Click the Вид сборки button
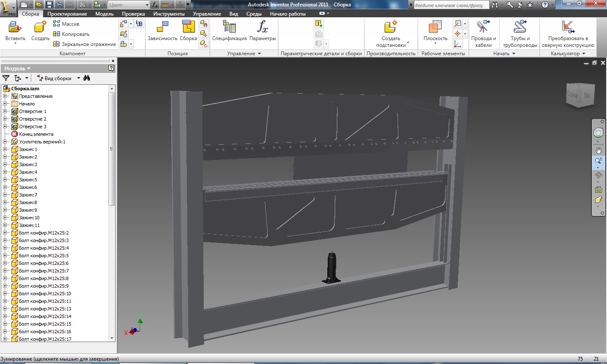607x364 pixels. coord(54,78)
